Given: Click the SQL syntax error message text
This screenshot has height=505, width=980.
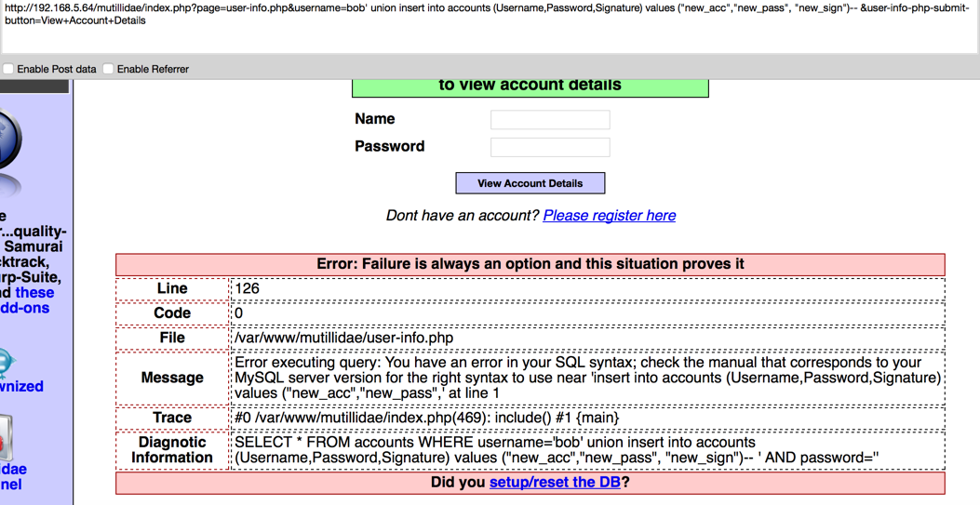Looking at the screenshot, I should pos(587,378).
